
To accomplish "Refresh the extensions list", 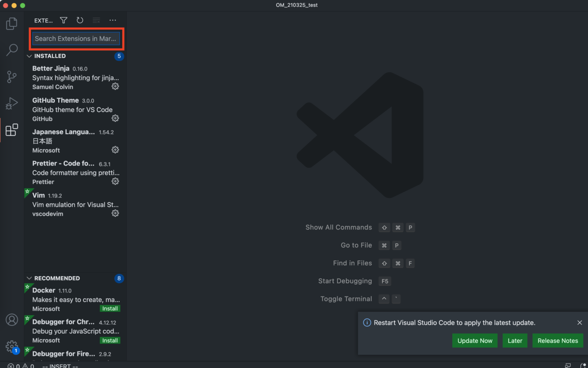I will tap(80, 20).
